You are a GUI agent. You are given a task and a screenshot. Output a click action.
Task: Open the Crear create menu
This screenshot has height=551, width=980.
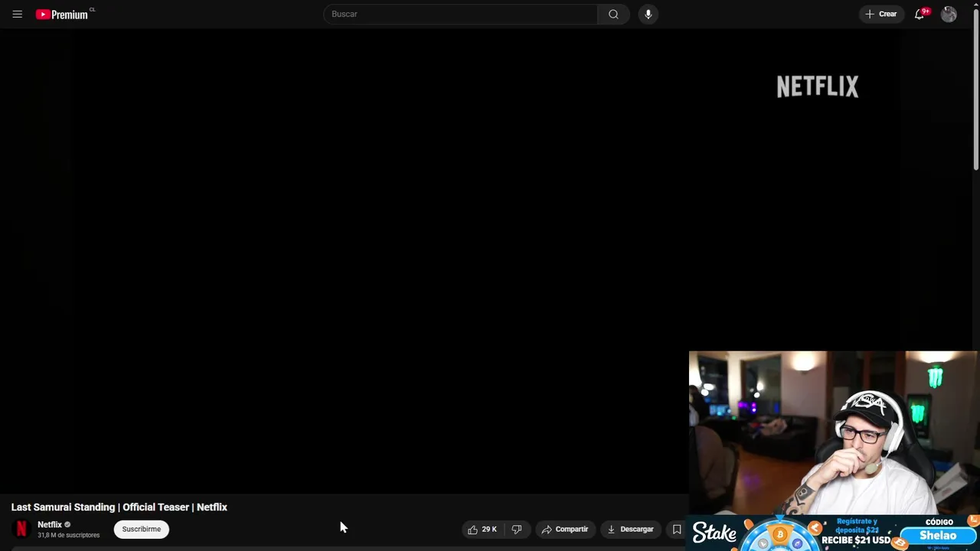(x=881, y=14)
